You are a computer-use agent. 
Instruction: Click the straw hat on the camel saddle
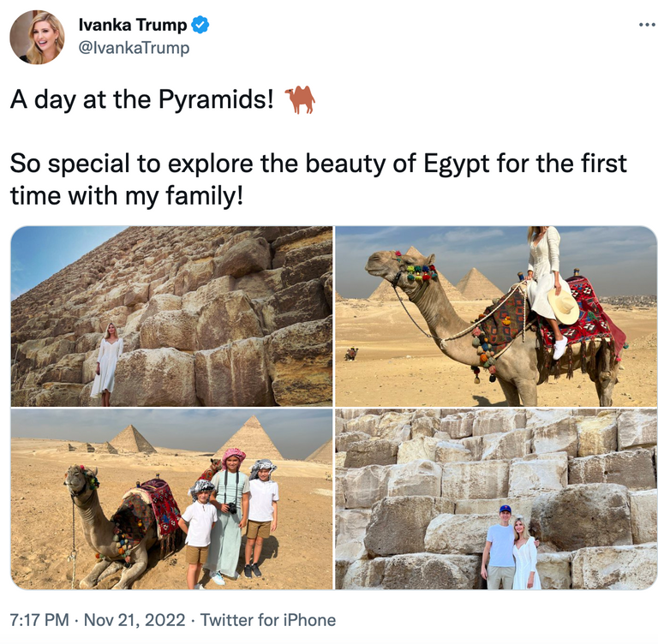click(x=564, y=306)
